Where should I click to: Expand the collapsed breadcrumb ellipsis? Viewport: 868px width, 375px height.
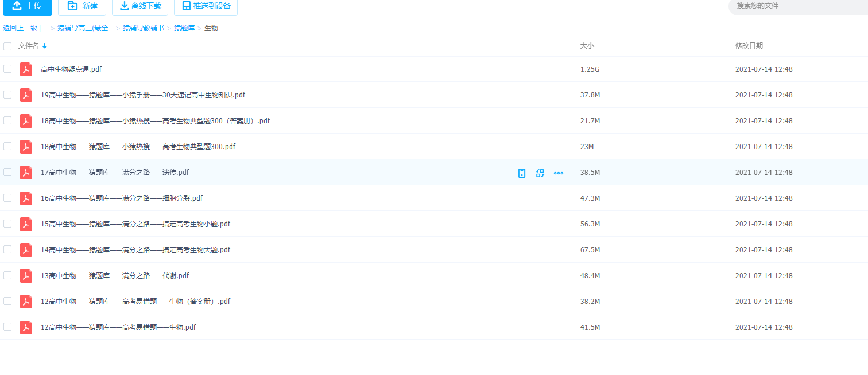(x=45, y=28)
